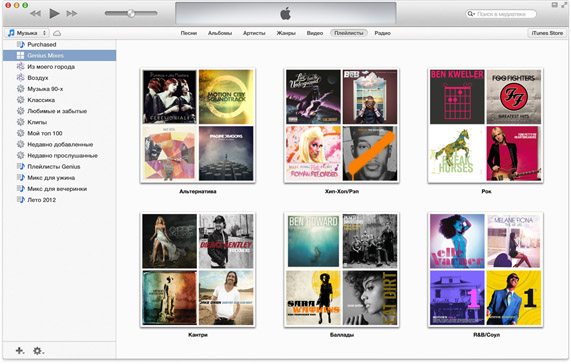Adjust the volume slider knob
The height and width of the screenshot is (364, 571).
(131, 13)
